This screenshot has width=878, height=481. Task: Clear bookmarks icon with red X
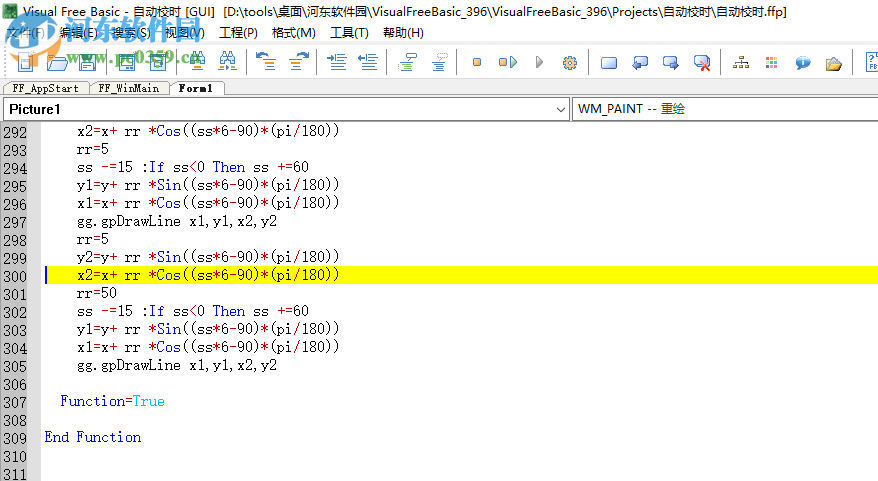[x=702, y=63]
